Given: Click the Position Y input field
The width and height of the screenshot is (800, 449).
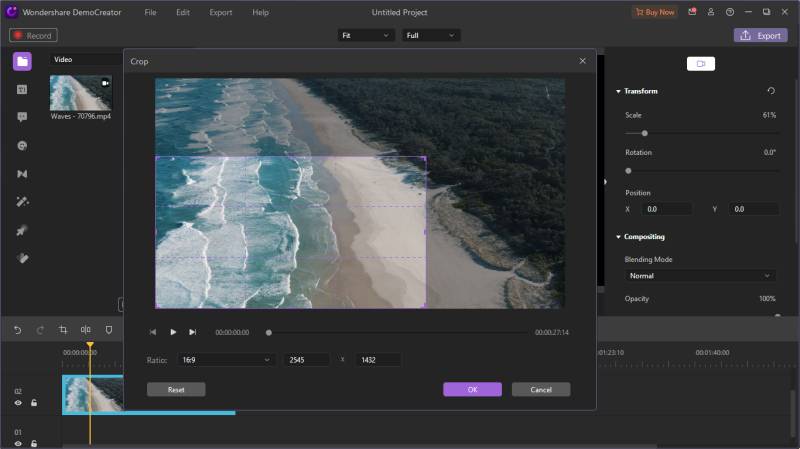Looking at the screenshot, I should point(754,209).
